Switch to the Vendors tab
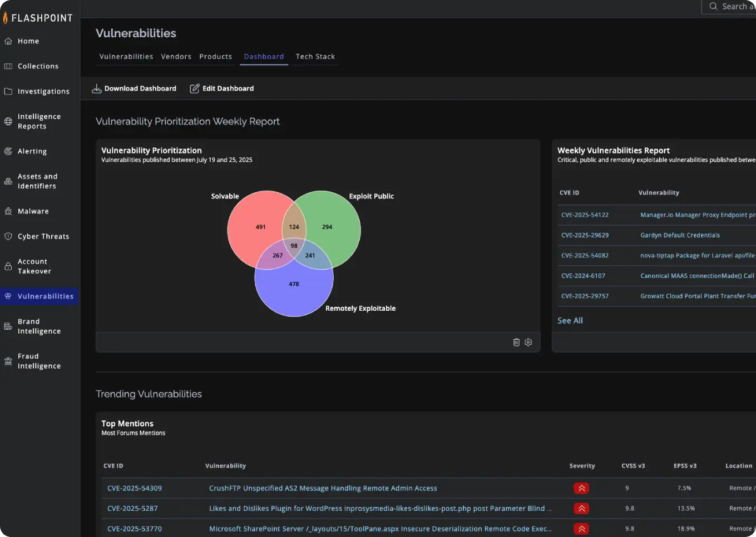This screenshot has height=537, width=756. (176, 57)
